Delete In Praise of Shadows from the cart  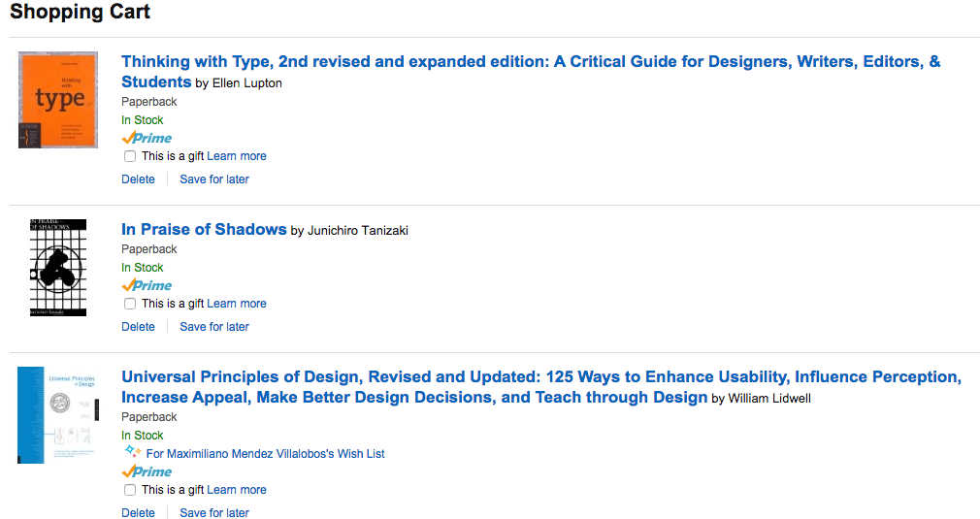138,327
